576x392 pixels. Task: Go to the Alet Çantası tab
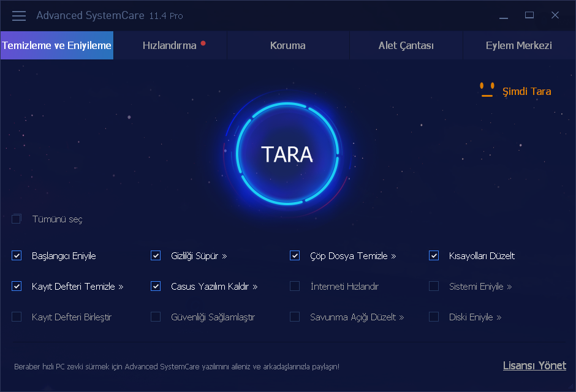(406, 45)
